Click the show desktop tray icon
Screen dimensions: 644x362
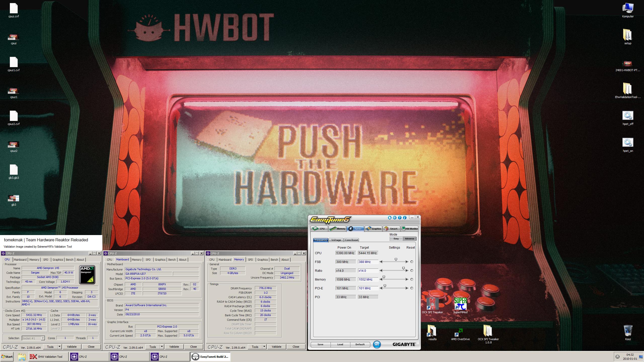click(641, 357)
